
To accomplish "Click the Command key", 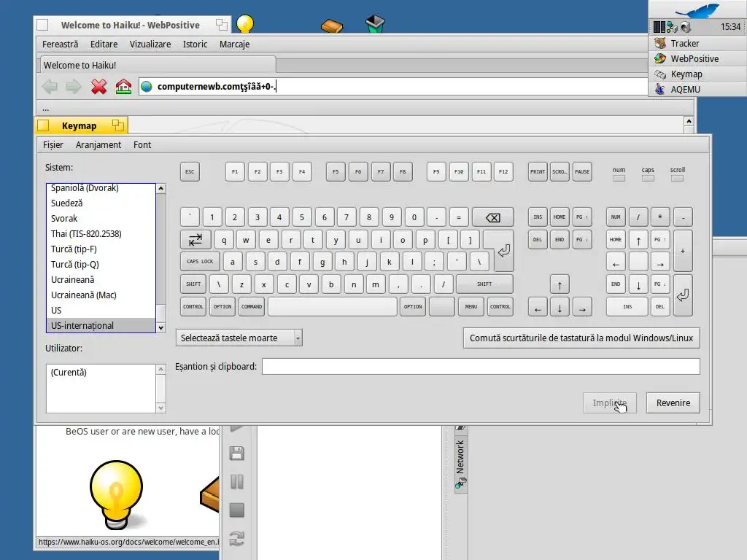I will [x=252, y=307].
